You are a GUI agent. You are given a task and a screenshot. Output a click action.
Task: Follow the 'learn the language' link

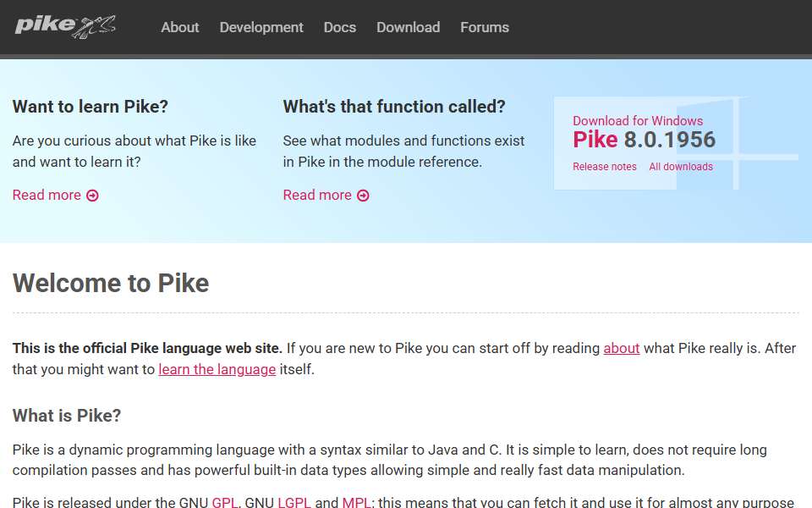[217, 370]
